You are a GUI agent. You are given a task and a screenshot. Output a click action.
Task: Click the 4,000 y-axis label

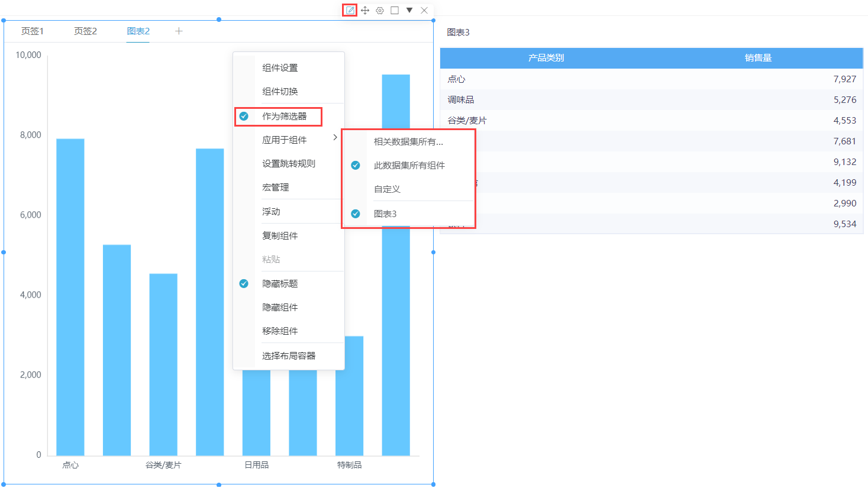click(x=31, y=295)
